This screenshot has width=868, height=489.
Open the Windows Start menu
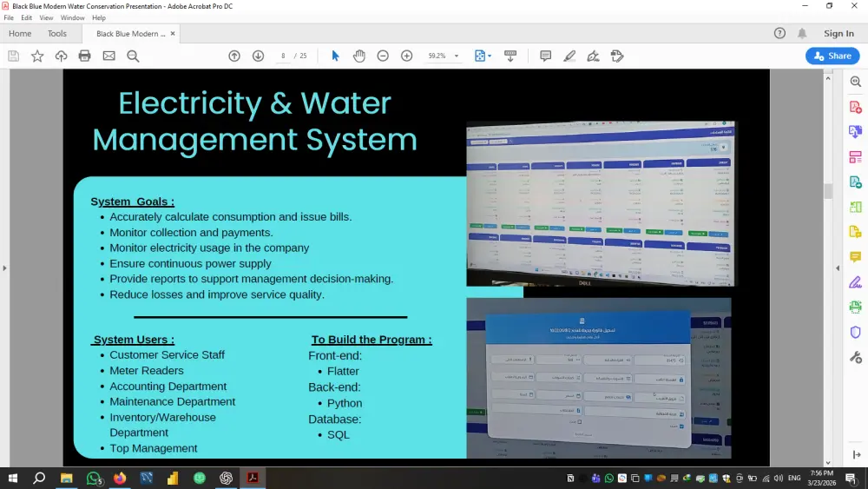click(13, 478)
